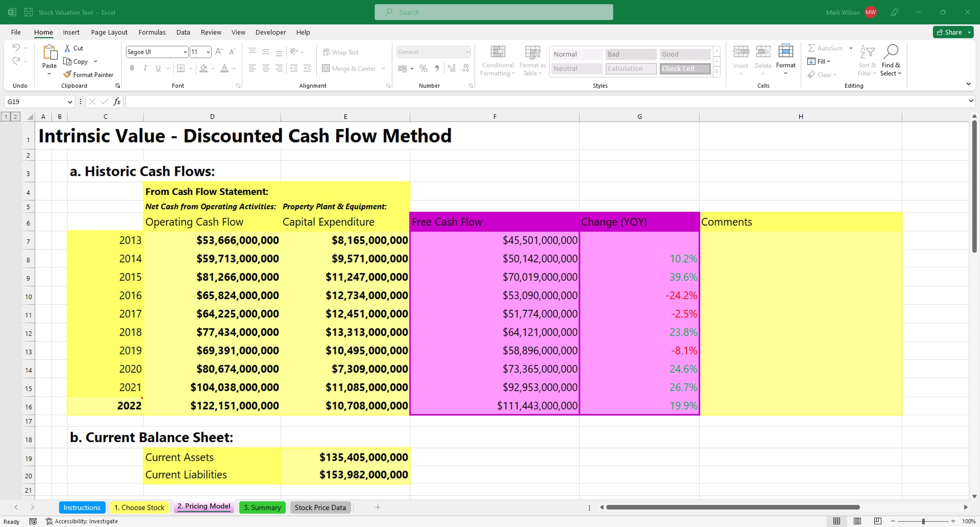Open the font size dropdown
This screenshot has width=980, height=527.
point(208,52)
